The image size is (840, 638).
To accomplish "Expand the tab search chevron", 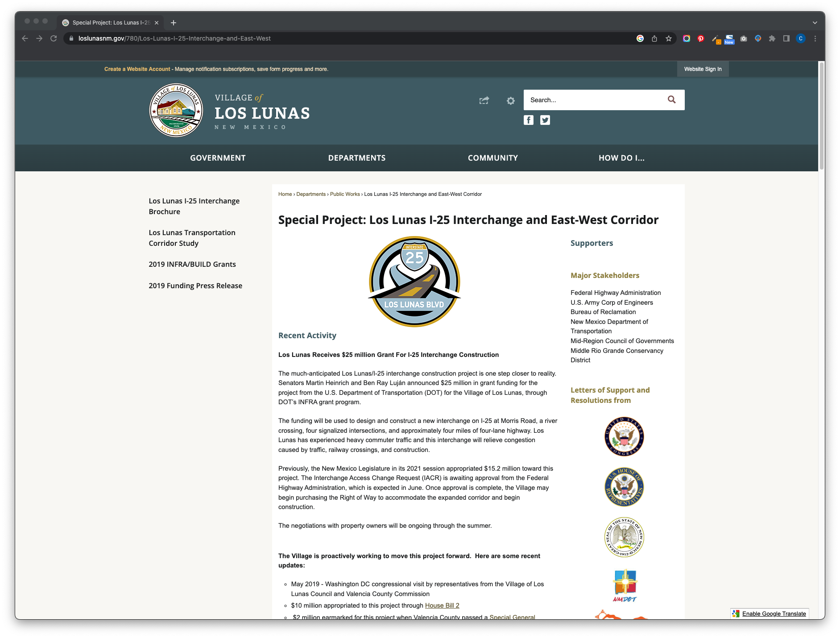I will [x=815, y=23].
